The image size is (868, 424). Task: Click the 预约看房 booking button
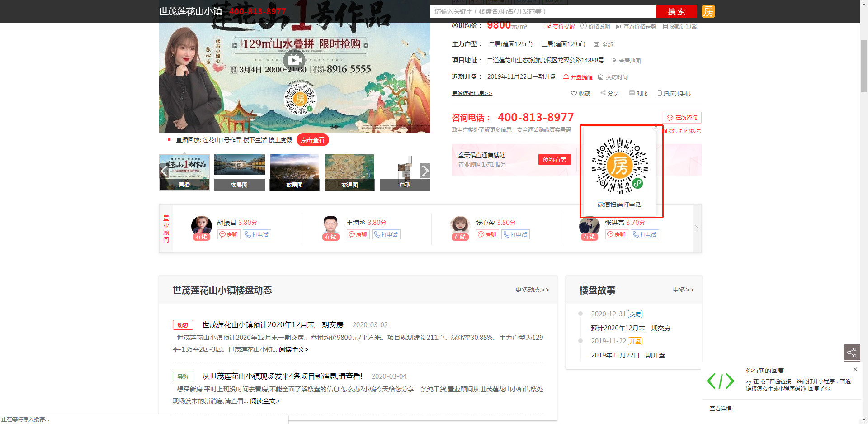click(x=554, y=160)
